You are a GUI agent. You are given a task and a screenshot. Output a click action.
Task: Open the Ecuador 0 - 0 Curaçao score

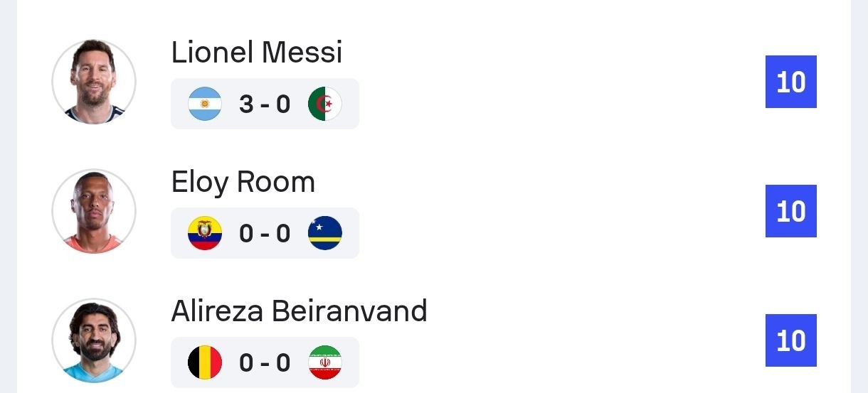265,234
